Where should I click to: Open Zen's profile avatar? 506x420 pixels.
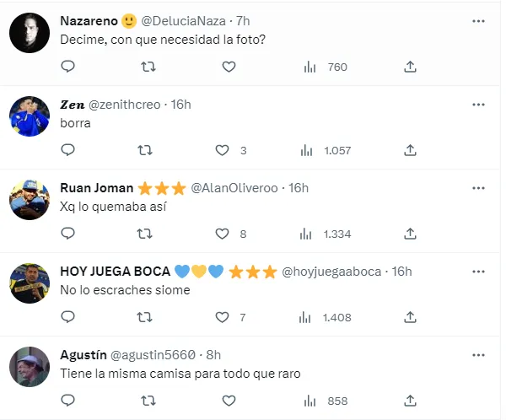click(x=27, y=116)
